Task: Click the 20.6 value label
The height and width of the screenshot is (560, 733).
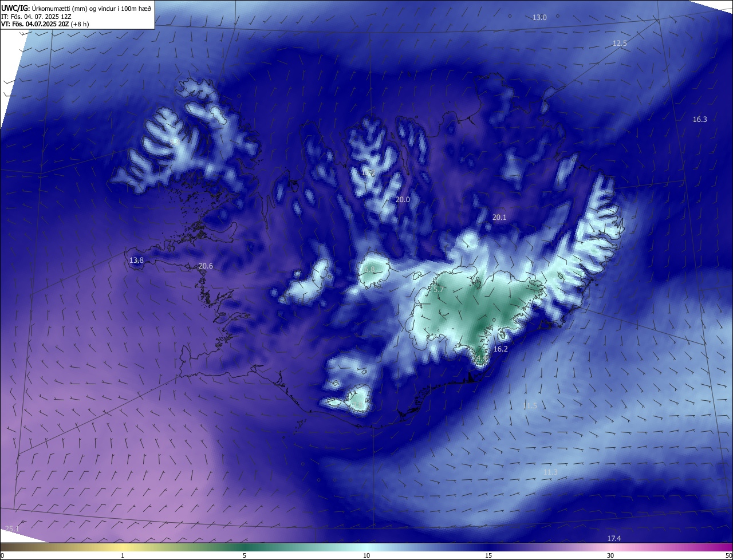Action: [206, 266]
